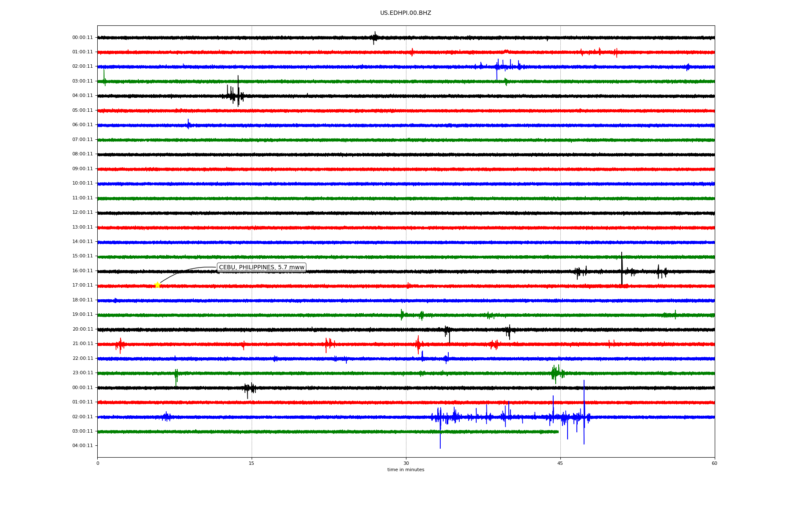Click the 02:00:11 label near the bottom
Image resolution: width=812 pixels, height=508 pixels.
coord(82,417)
